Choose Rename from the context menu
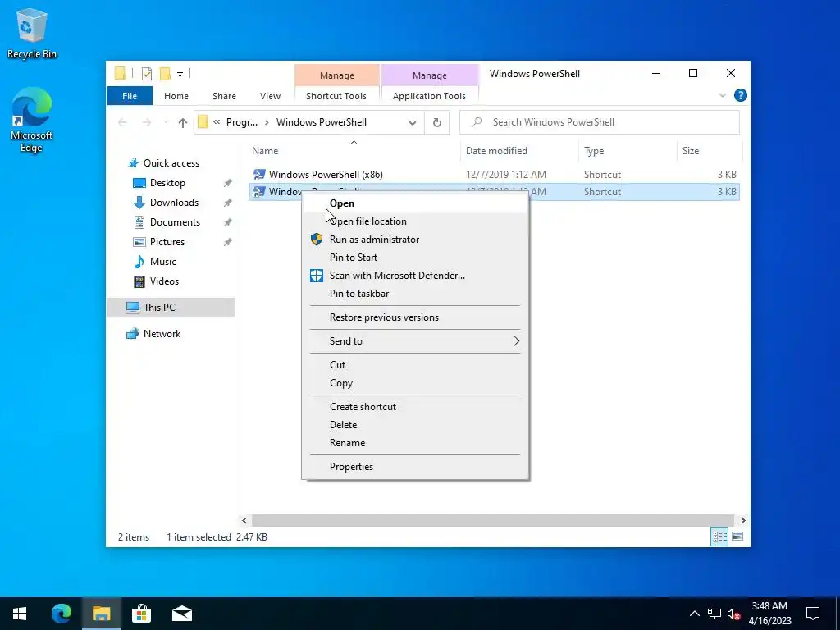The image size is (840, 630). [x=415, y=443]
